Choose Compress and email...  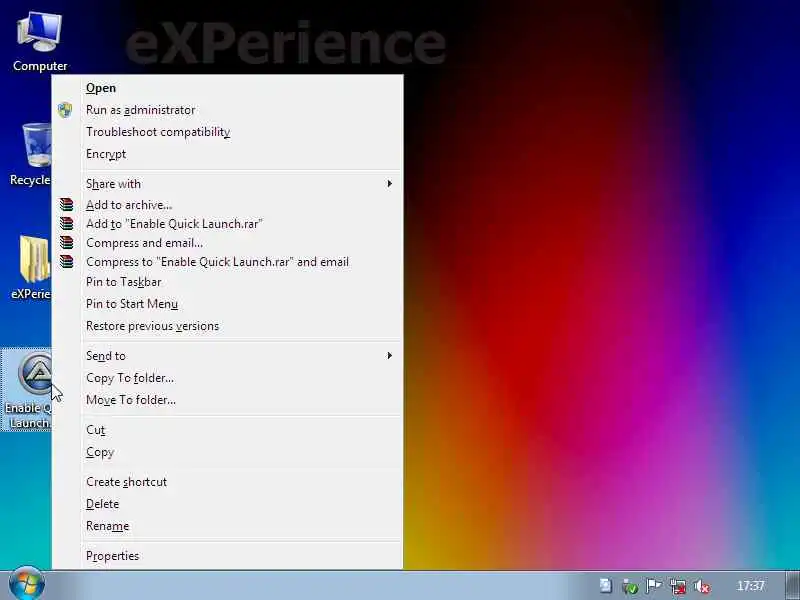pos(228,243)
